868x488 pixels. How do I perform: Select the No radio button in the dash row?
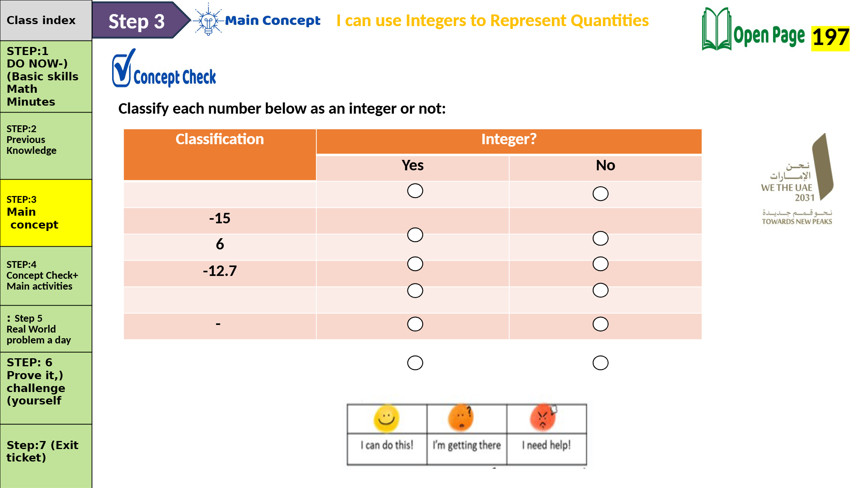(600, 324)
